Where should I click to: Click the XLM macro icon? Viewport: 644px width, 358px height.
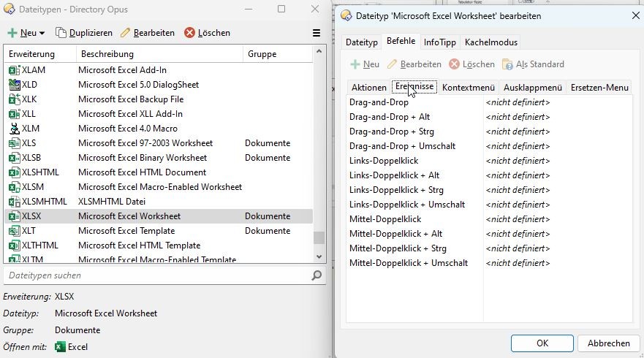(x=15, y=129)
